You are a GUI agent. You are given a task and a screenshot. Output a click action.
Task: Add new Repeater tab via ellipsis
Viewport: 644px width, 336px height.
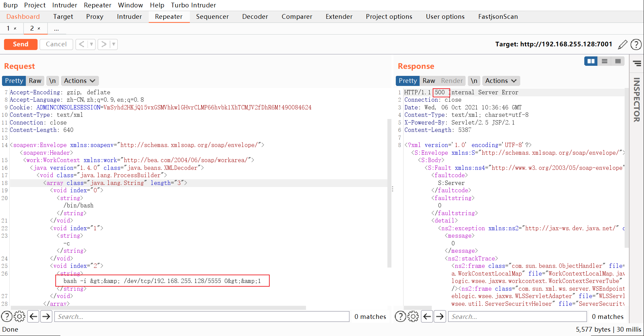pyautogui.click(x=56, y=29)
